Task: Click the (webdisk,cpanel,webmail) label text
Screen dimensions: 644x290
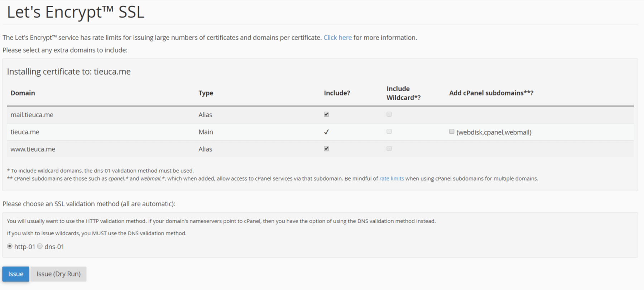Action: [x=494, y=132]
